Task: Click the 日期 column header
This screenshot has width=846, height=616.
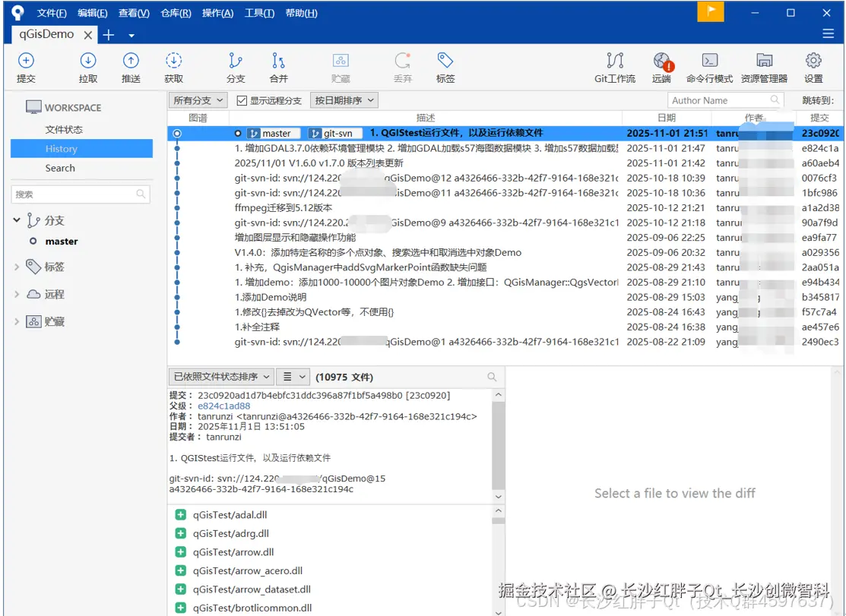Action: tap(667, 118)
